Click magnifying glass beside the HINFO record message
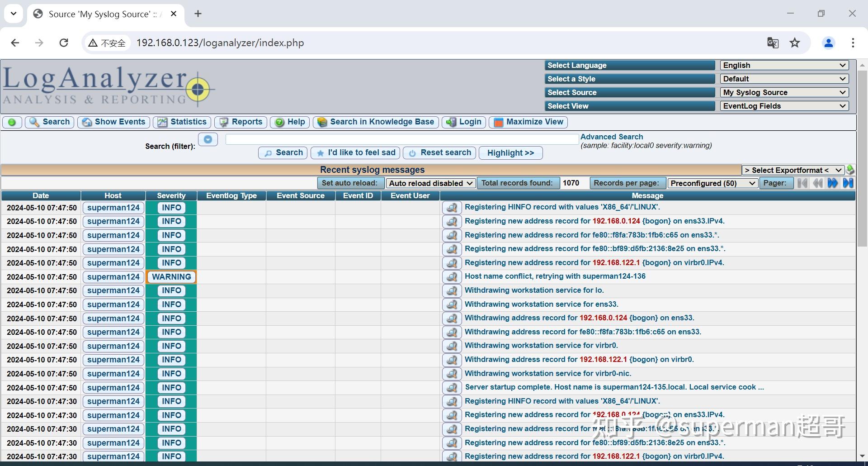Image resolution: width=868 pixels, height=466 pixels. pyautogui.click(x=452, y=207)
